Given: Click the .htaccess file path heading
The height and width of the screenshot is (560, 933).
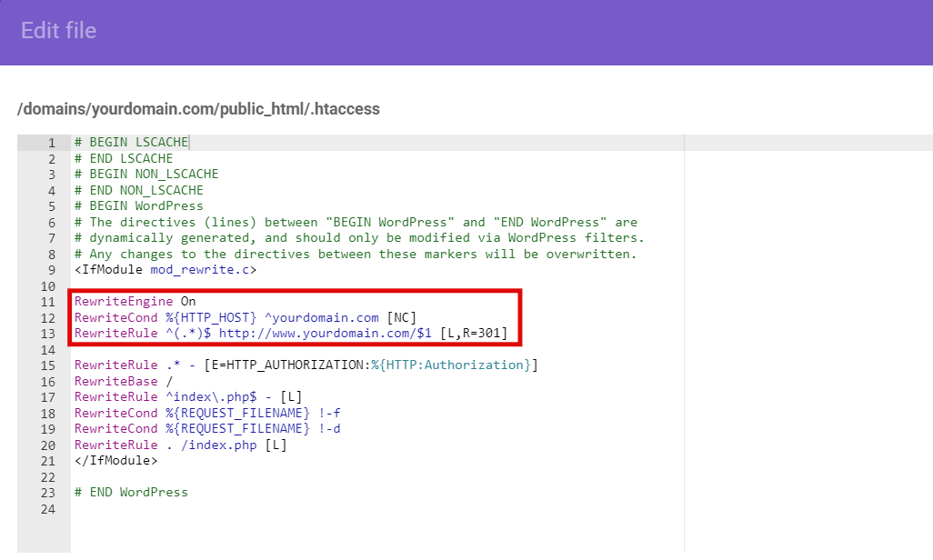Looking at the screenshot, I should point(198,109).
